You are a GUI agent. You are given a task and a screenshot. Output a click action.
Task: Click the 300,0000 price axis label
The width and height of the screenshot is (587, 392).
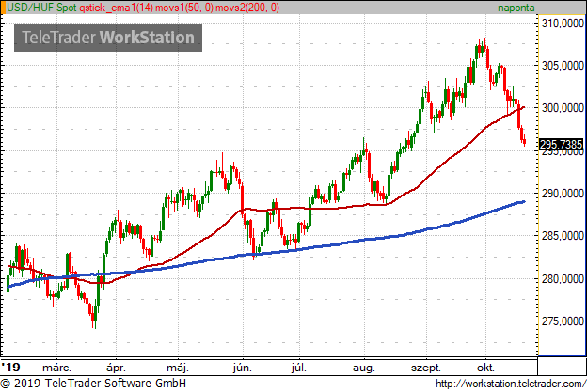[x=563, y=108]
